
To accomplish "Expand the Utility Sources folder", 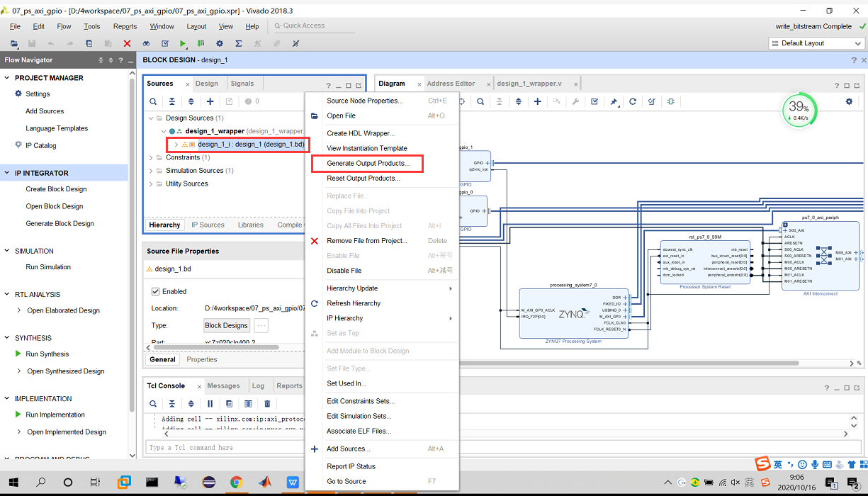I will pyautogui.click(x=151, y=184).
